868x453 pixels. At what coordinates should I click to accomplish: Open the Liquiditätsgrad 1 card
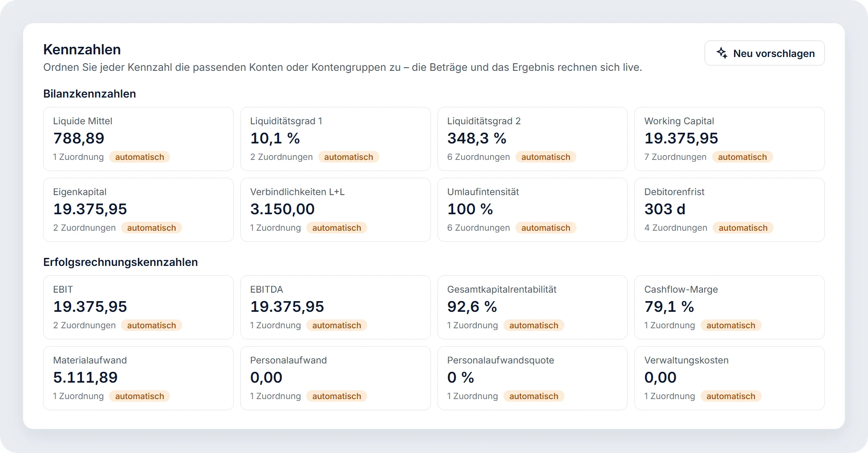click(336, 139)
